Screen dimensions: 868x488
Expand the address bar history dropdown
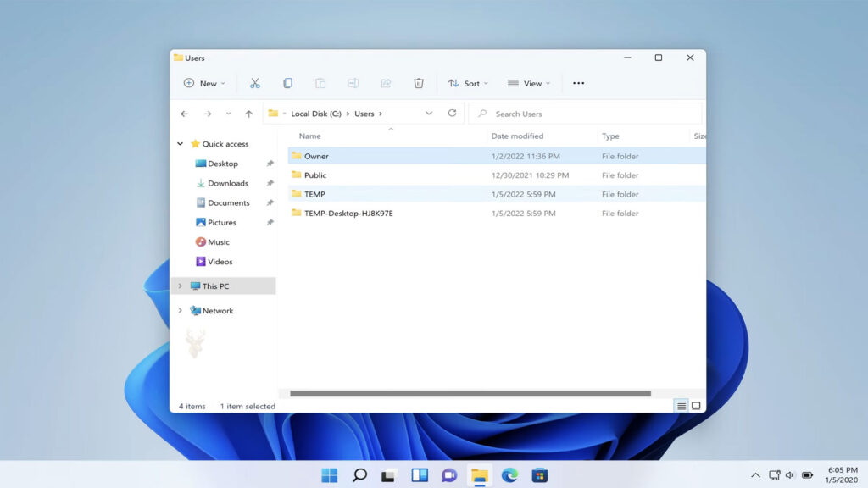point(429,113)
